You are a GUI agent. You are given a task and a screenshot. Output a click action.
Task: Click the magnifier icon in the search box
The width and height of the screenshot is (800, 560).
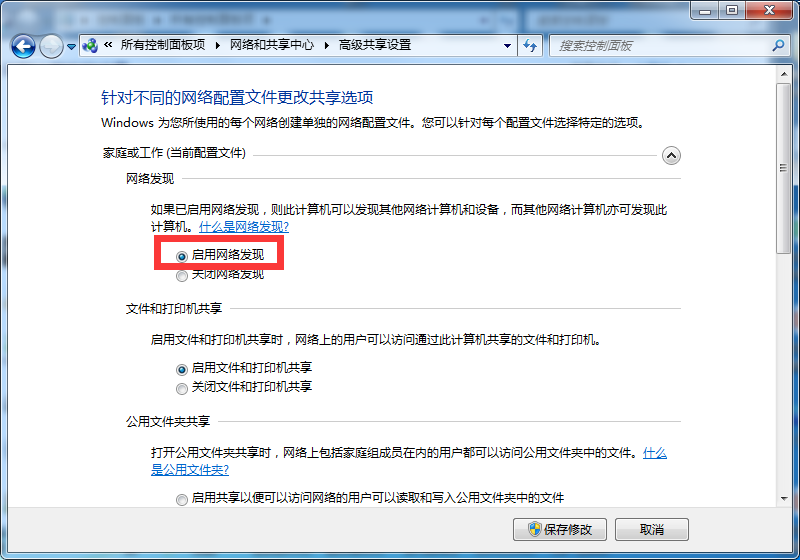pos(778,46)
